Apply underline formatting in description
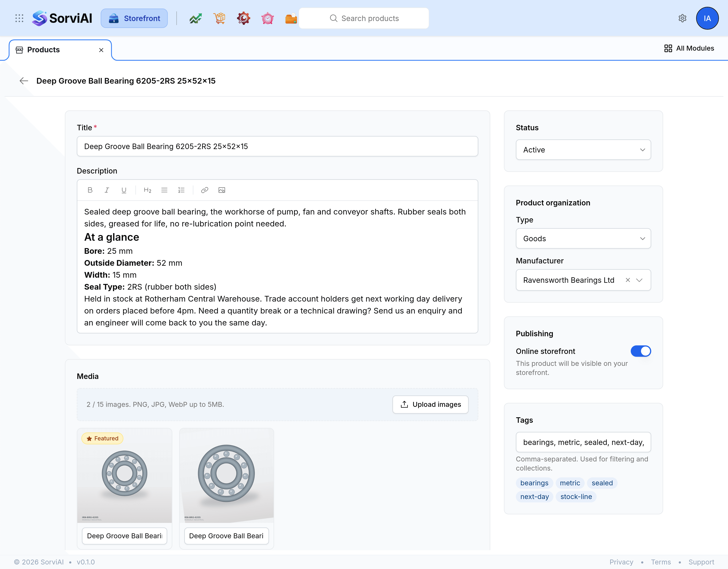This screenshot has width=728, height=569. tap(124, 190)
